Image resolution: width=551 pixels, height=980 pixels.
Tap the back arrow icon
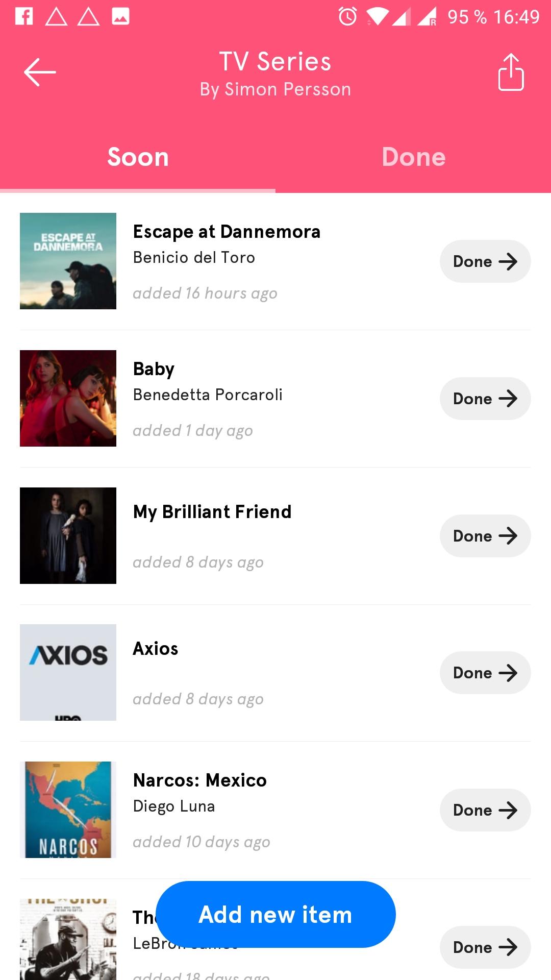click(x=40, y=72)
